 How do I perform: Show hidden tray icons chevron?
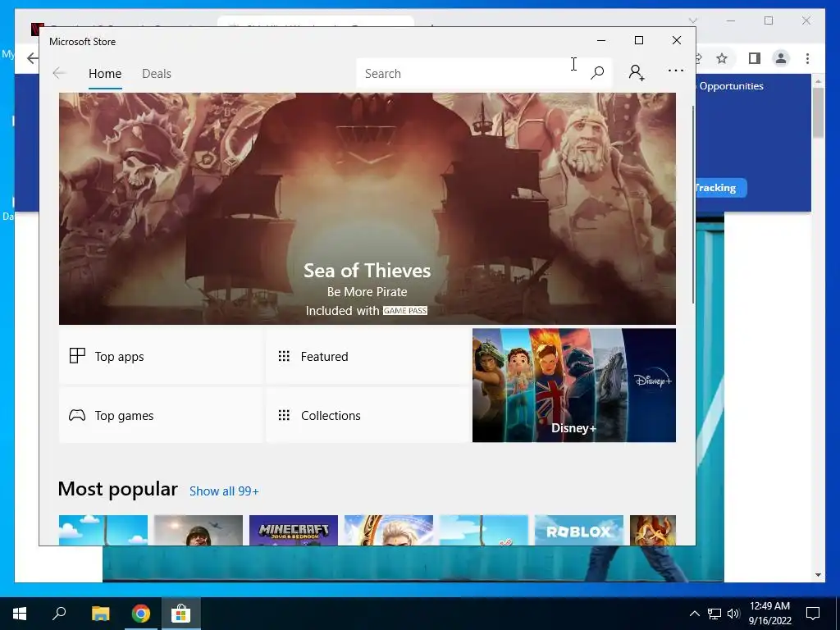click(694, 614)
